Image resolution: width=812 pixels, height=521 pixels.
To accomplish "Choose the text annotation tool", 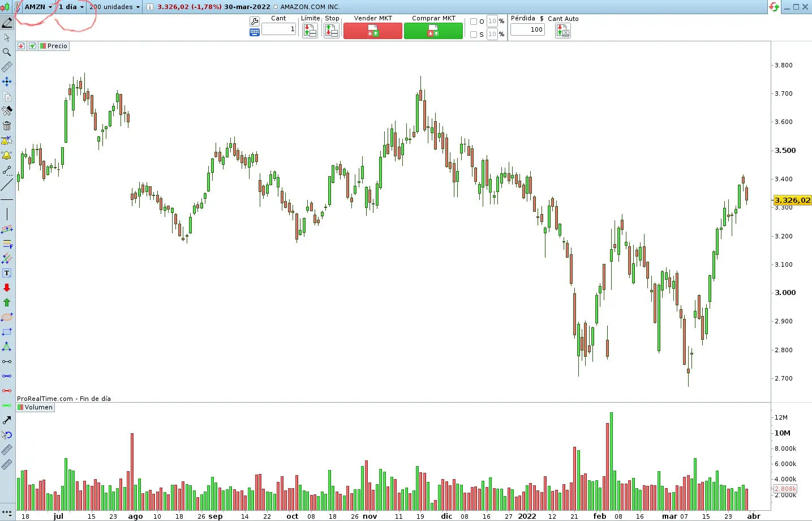I will (x=7, y=273).
